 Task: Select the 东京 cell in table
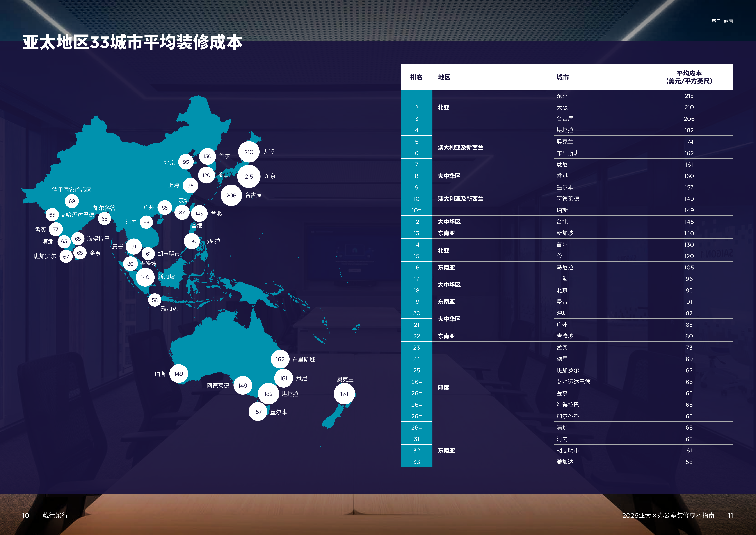[x=562, y=96]
